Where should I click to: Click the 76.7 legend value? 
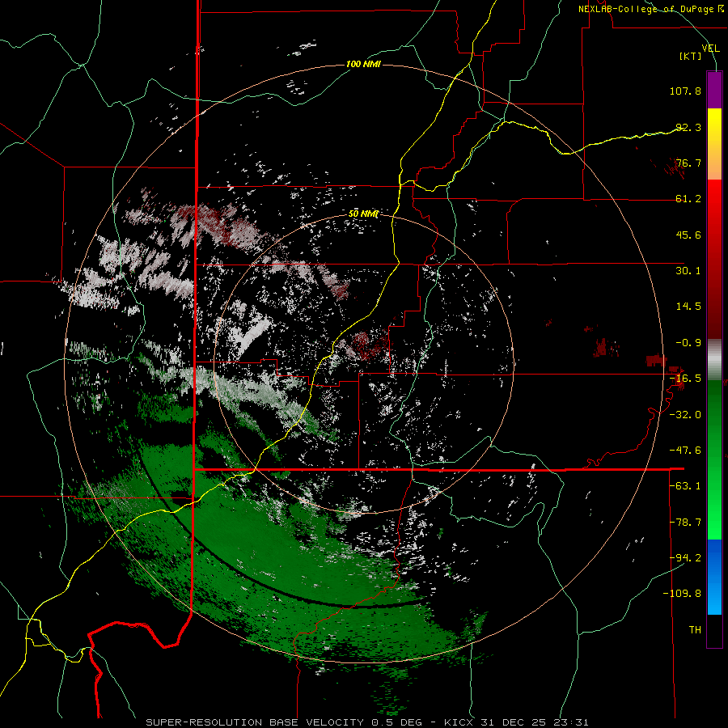click(688, 163)
